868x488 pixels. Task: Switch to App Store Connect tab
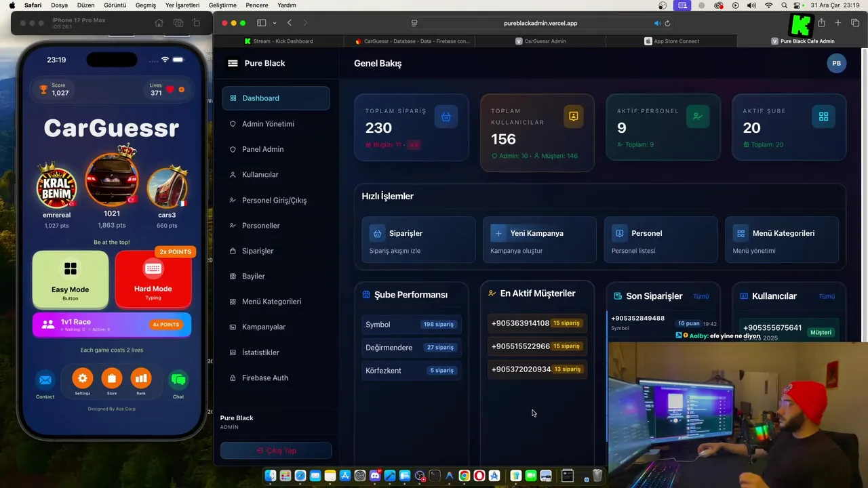tap(671, 41)
